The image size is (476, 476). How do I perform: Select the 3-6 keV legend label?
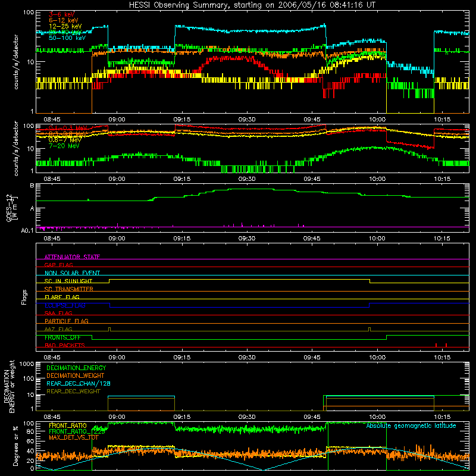coord(61,14)
